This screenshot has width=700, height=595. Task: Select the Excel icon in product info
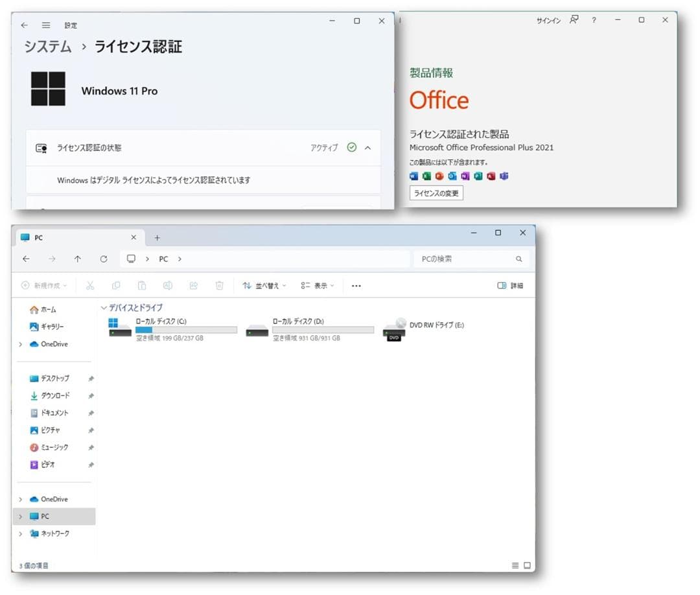(427, 176)
